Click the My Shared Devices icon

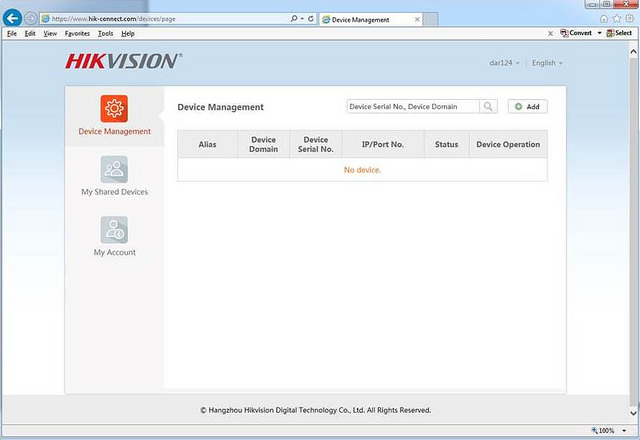[114, 169]
